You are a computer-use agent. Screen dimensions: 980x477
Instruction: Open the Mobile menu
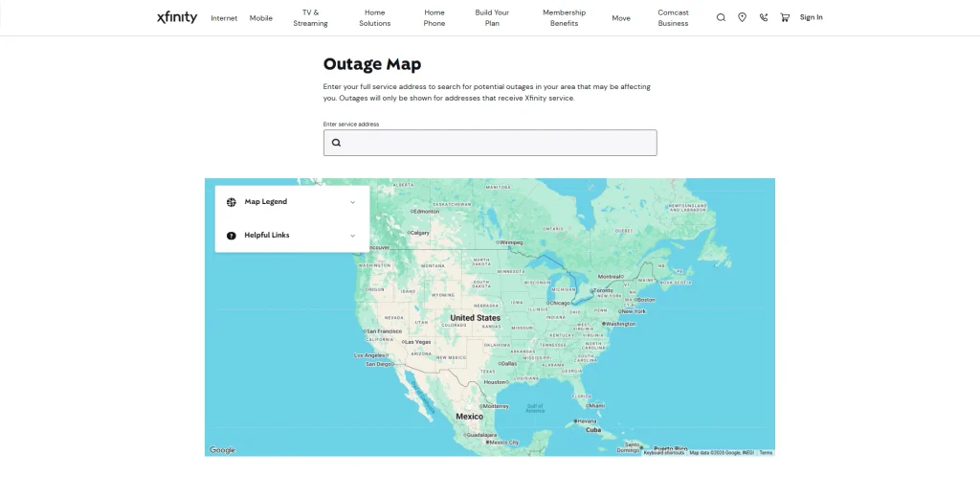tap(260, 18)
